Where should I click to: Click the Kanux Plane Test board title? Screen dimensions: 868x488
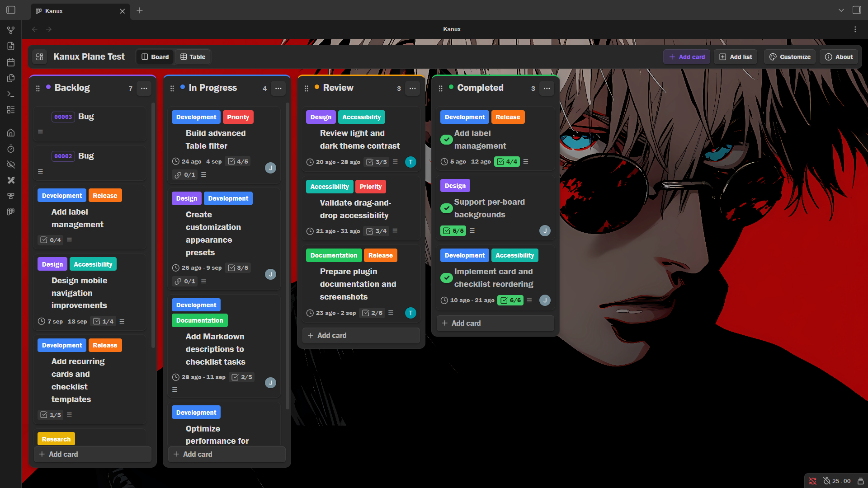coord(89,57)
